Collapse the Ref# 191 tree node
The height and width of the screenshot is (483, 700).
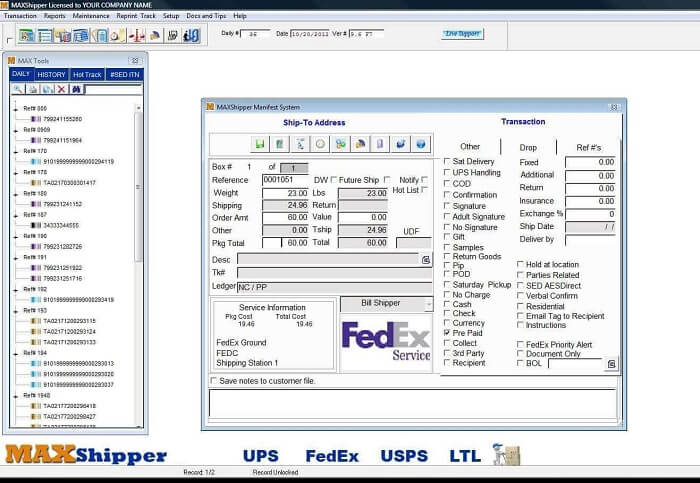[x=16, y=258]
